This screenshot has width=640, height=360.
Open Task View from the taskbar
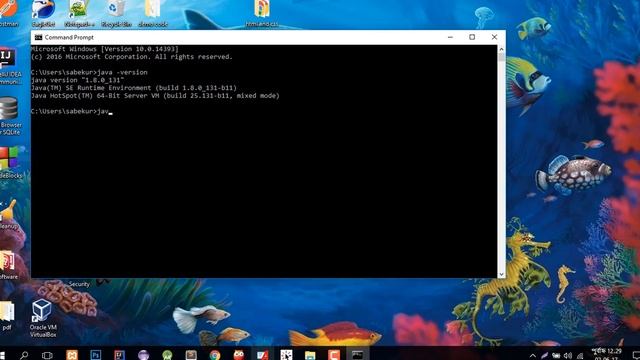[47, 355]
